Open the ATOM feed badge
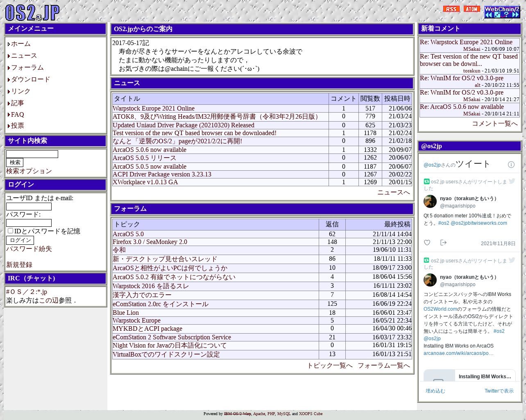 click(x=472, y=9)
